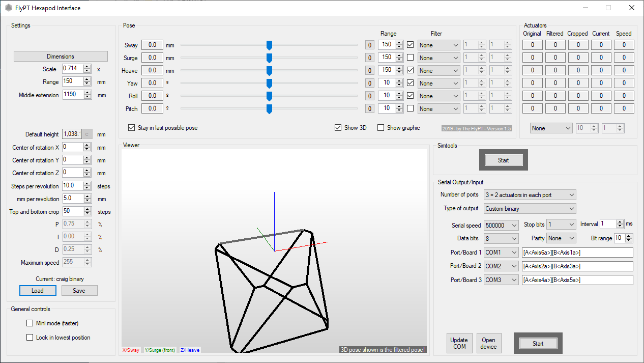This screenshot has width=644, height=363.
Task: Reset Pitch using its 0 button
Action: click(370, 108)
